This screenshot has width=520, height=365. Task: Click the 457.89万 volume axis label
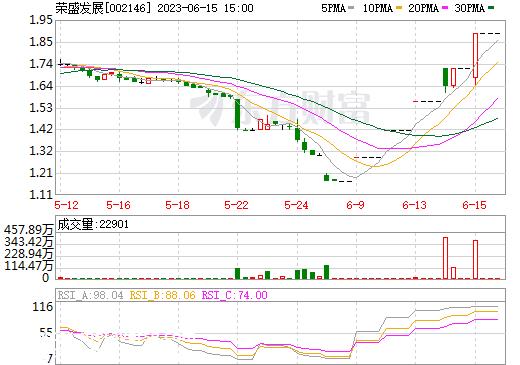[x=29, y=230]
